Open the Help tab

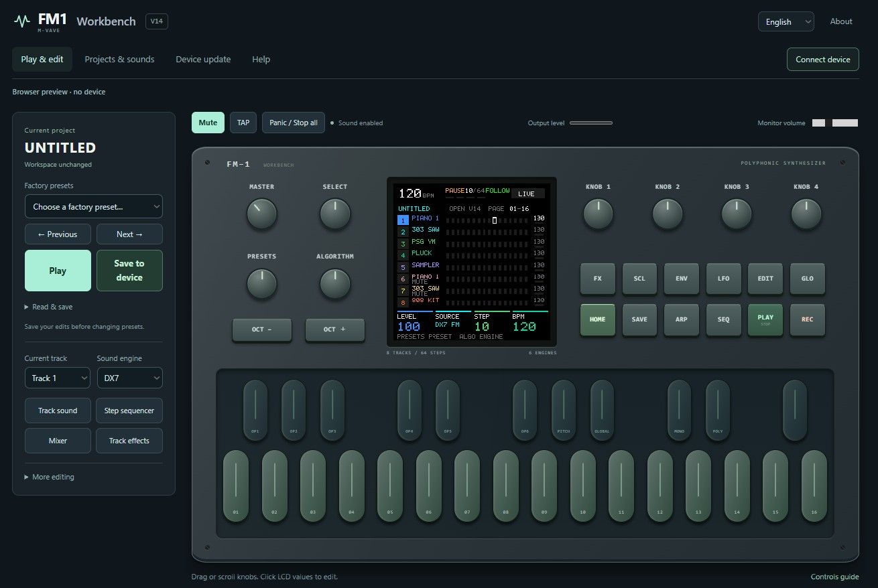[x=261, y=60]
